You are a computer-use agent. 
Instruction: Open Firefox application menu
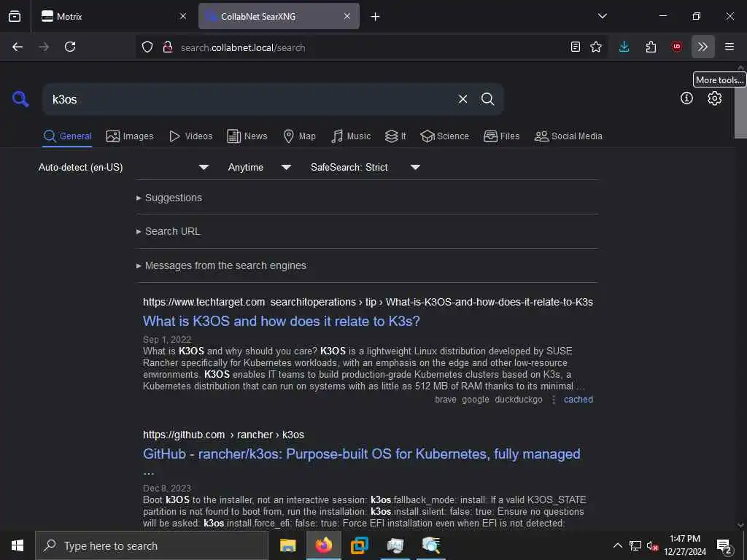click(729, 47)
